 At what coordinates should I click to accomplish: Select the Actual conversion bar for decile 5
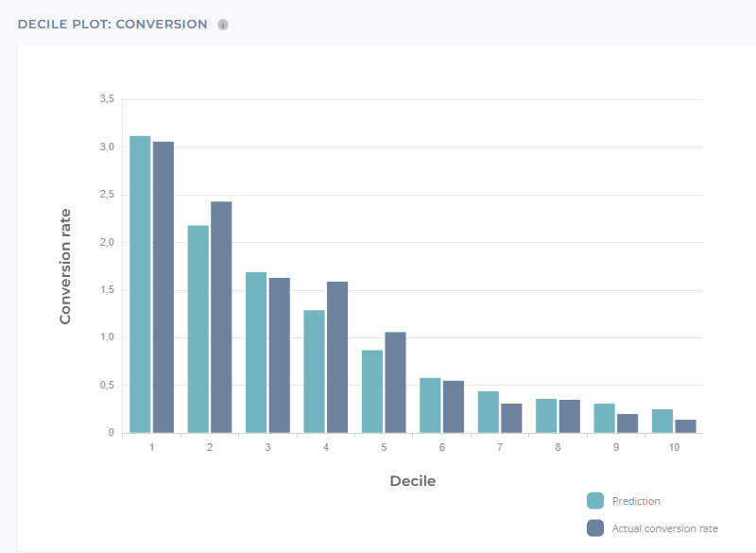(395, 382)
